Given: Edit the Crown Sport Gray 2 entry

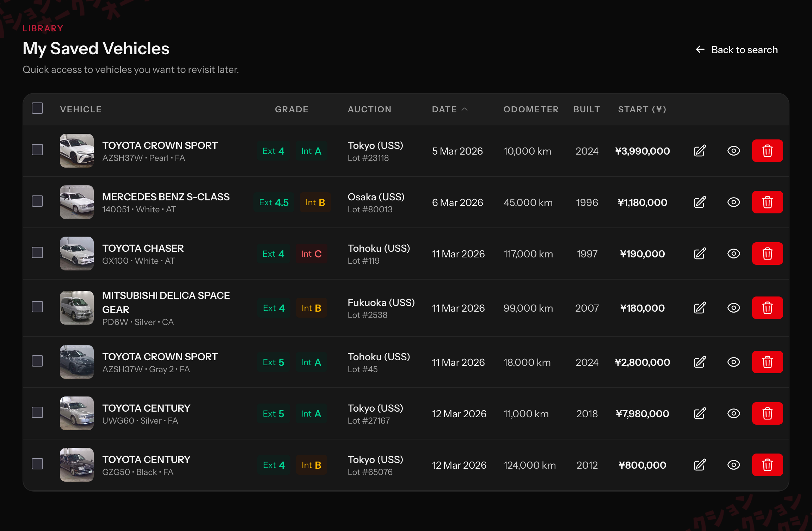Looking at the screenshot, I should pos(700,362).
